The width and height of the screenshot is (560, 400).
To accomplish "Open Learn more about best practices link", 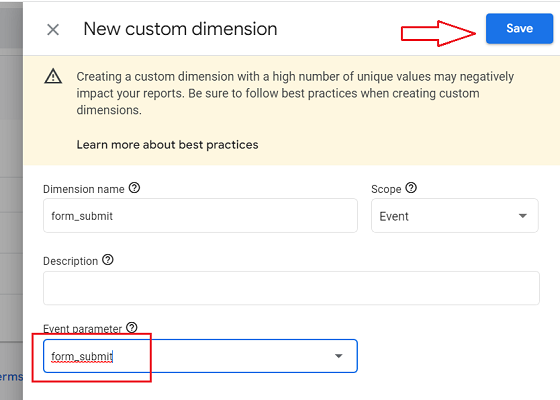I will 167,145.
